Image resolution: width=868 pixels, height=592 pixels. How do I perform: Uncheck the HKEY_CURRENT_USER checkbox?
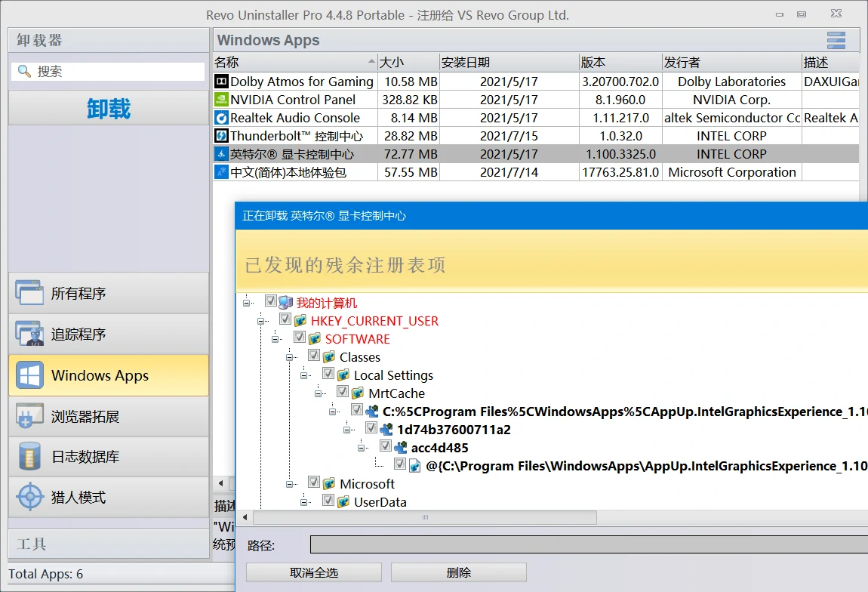(x=285, y=319)
